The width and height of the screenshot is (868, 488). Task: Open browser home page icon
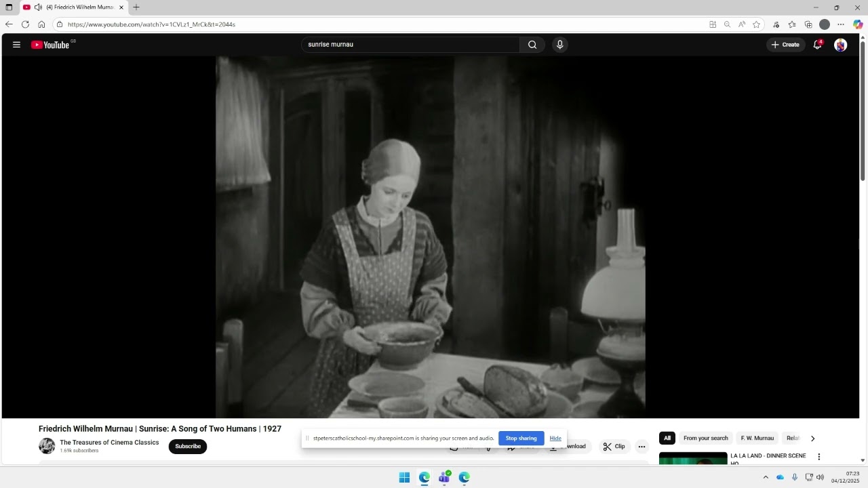[x=41, y=24]
